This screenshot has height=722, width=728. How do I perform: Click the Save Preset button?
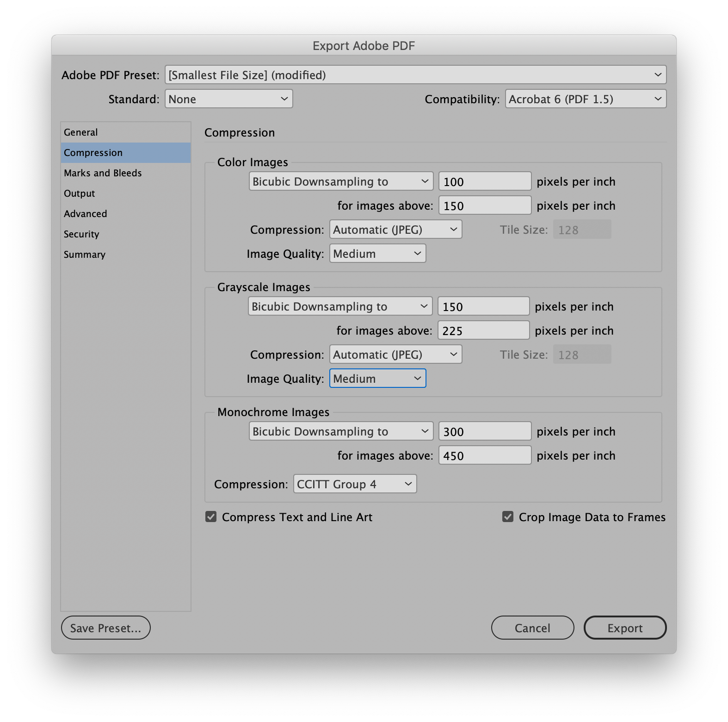(x=105, y=628)
